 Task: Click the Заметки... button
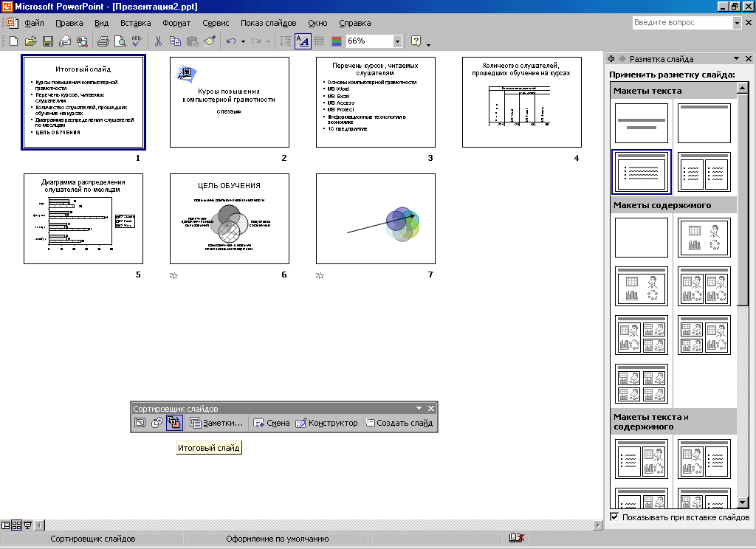216,423
